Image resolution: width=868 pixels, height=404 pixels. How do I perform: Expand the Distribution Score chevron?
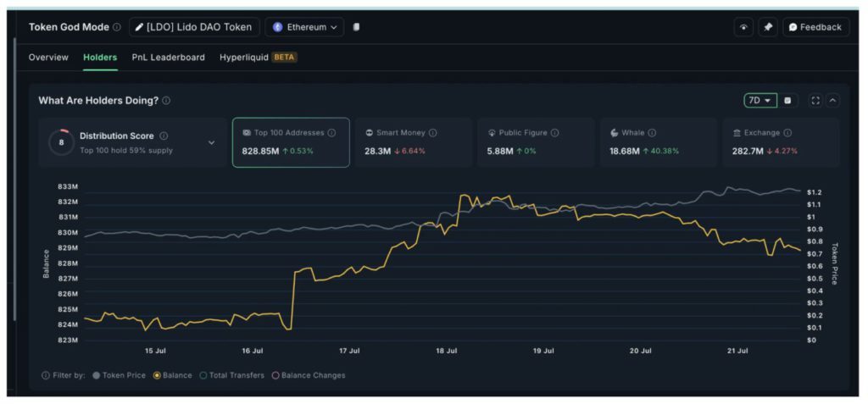click(212, 142)
